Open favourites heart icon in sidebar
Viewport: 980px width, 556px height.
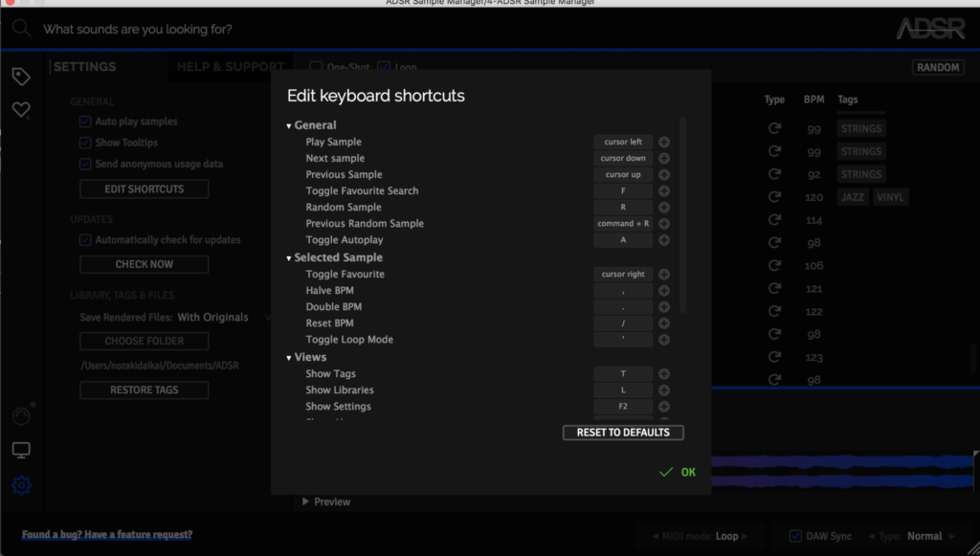click(x=20, y=111)
